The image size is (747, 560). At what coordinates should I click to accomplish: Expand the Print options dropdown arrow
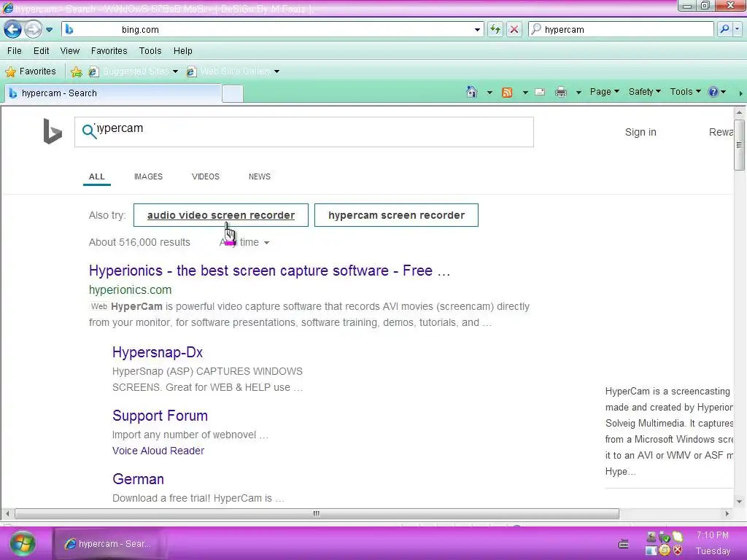tap(578, 93)
